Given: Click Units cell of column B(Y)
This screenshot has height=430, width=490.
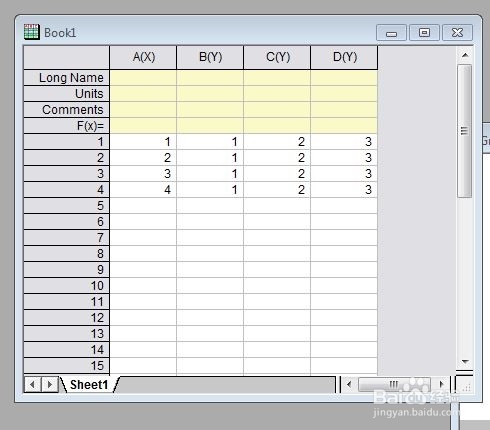Looking at the screenshot, I should click(x=210, y=94).
